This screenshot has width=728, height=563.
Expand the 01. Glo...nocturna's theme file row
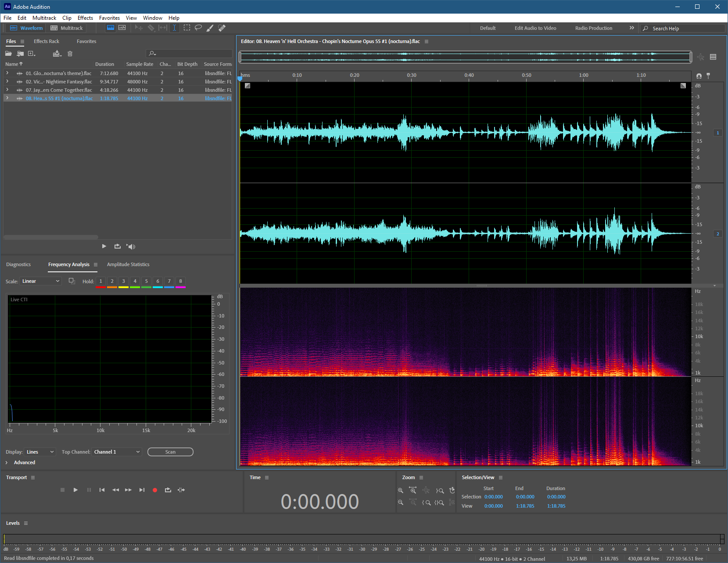[7, 73]
